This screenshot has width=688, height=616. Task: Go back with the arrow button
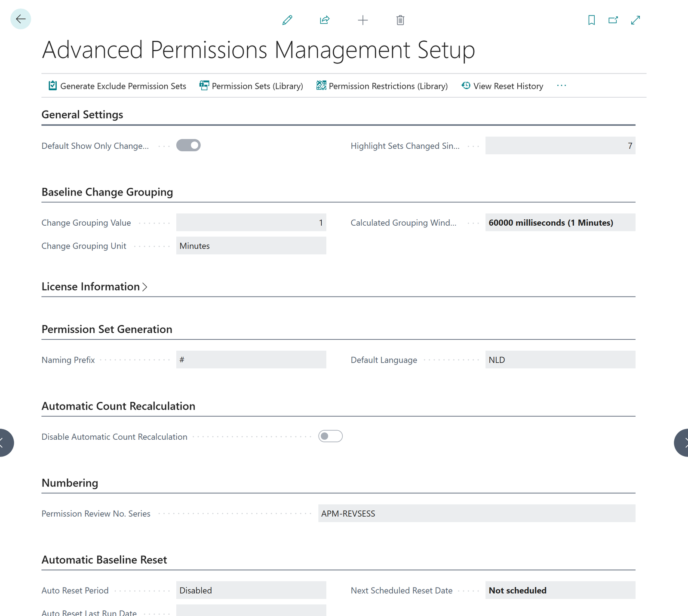[21, 19]
